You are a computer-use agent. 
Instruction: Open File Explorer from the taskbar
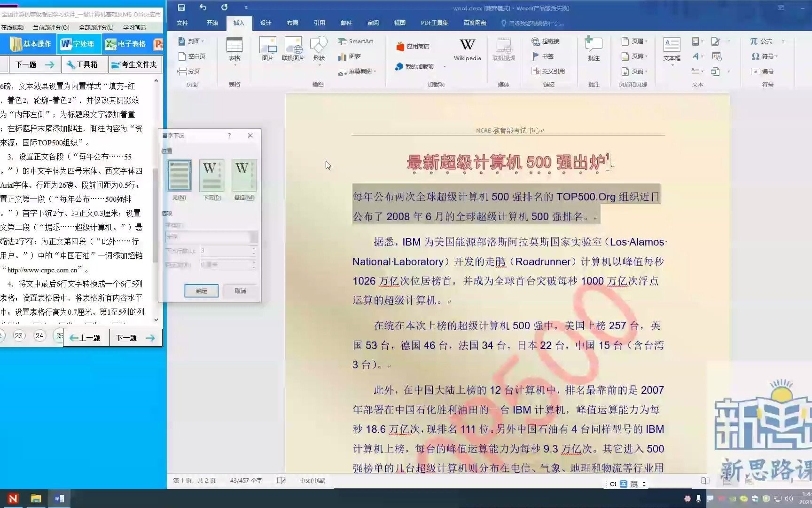point(36,498)
